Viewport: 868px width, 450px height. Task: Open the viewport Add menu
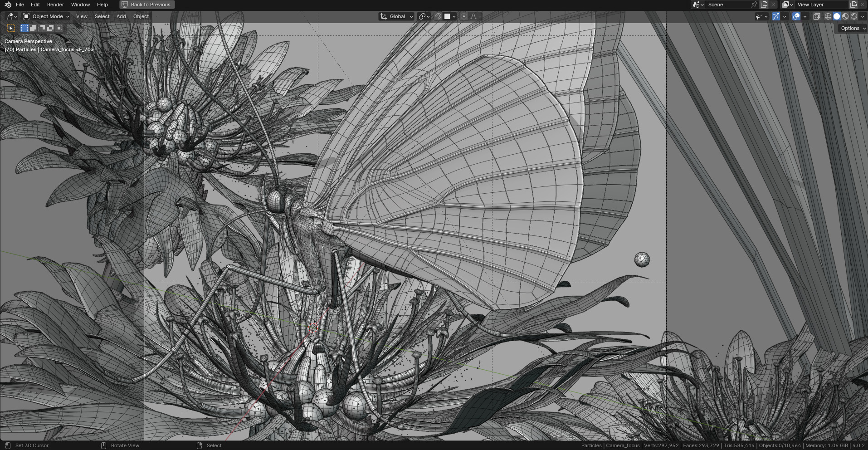[121, 16]
